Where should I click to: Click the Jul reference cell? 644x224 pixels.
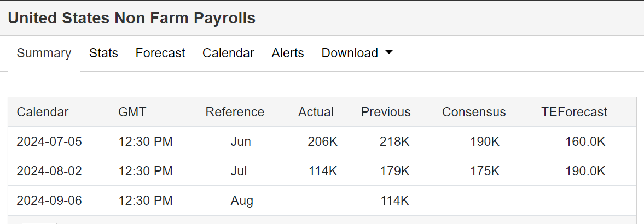point(239,171)
